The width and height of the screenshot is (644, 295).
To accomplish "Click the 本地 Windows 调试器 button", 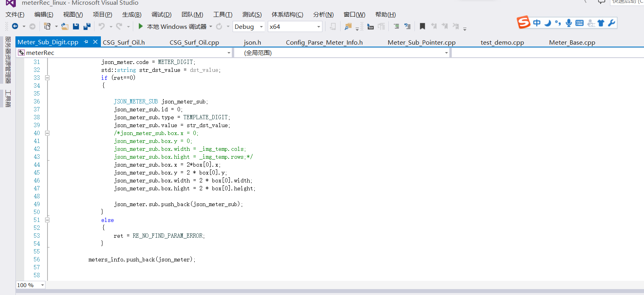I will [172, 26].
